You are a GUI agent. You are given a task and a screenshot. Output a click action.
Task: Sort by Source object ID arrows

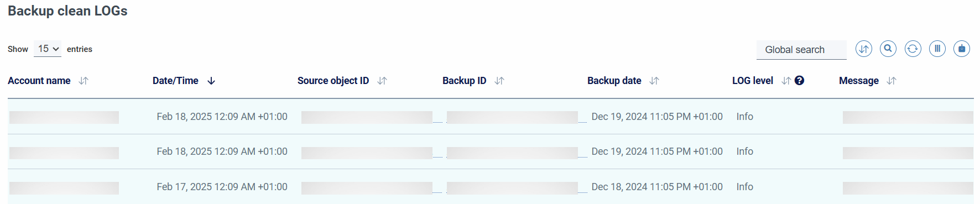pos(382,81)
